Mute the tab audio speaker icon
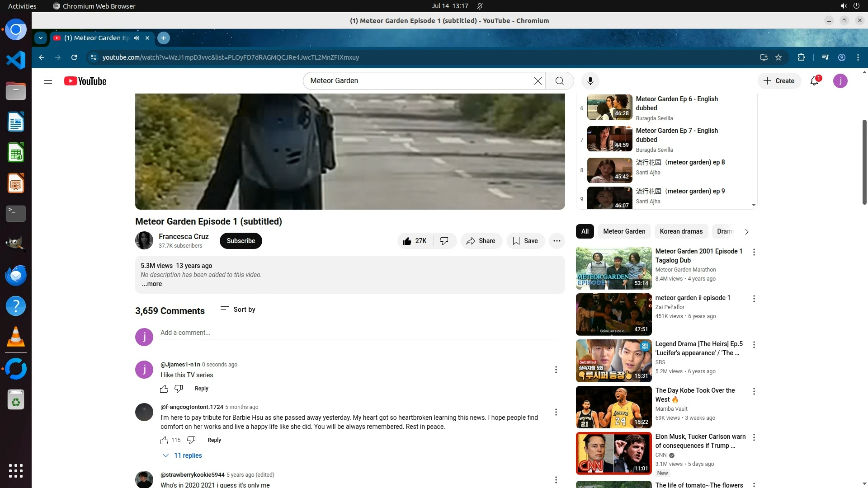Screen dimensions: 868x488 [x=137, y=38]
